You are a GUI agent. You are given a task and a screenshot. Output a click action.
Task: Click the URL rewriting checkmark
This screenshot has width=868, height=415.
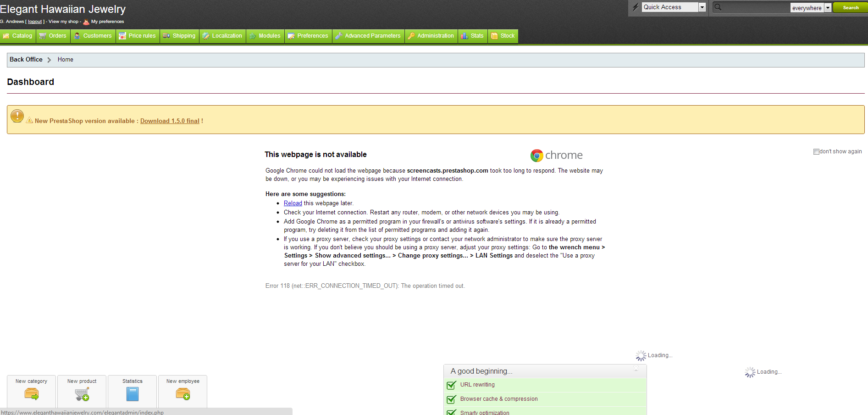tap(452, 385)
